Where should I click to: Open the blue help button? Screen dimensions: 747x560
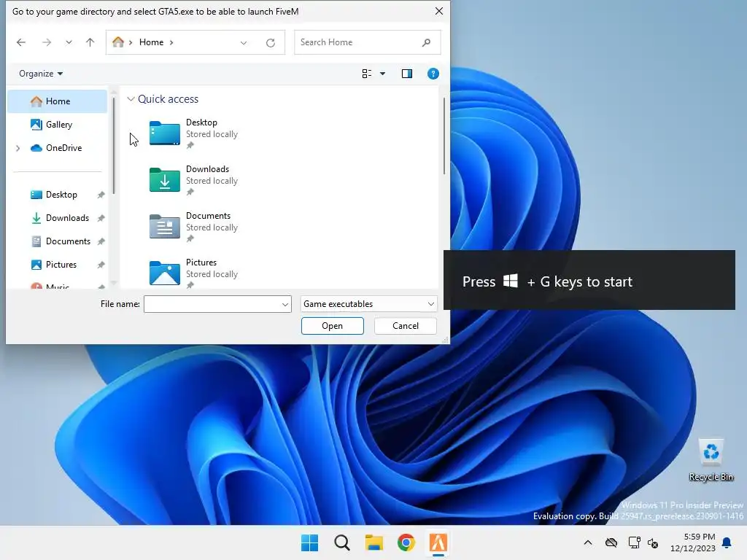click(x=433, y=74)
